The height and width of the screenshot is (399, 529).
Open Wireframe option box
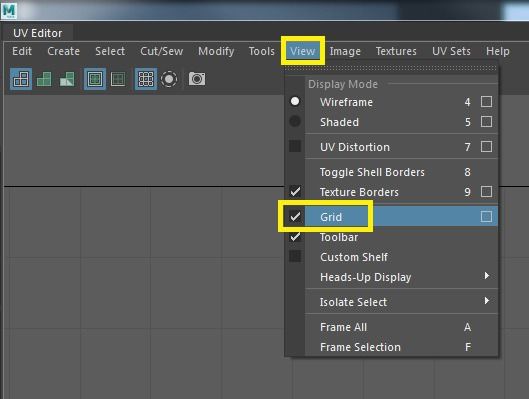click(486, 102)
